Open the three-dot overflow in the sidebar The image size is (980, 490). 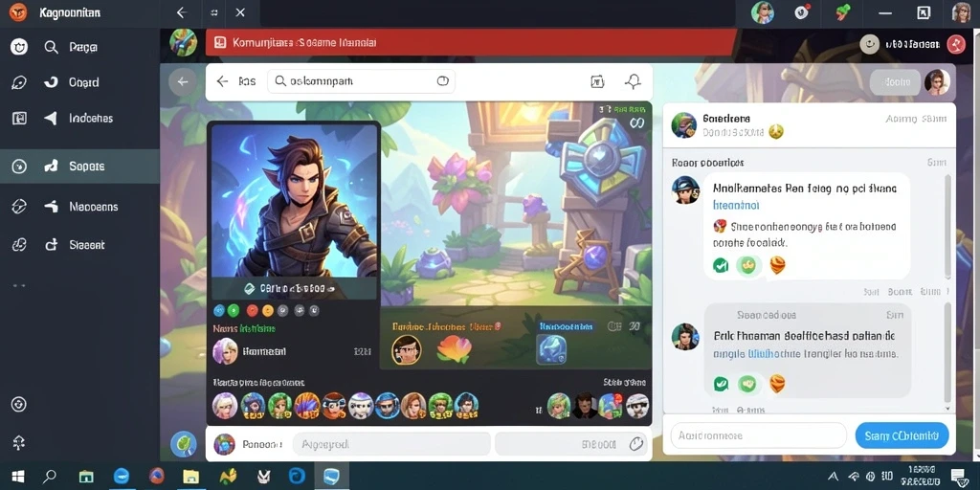pos(19,285)
